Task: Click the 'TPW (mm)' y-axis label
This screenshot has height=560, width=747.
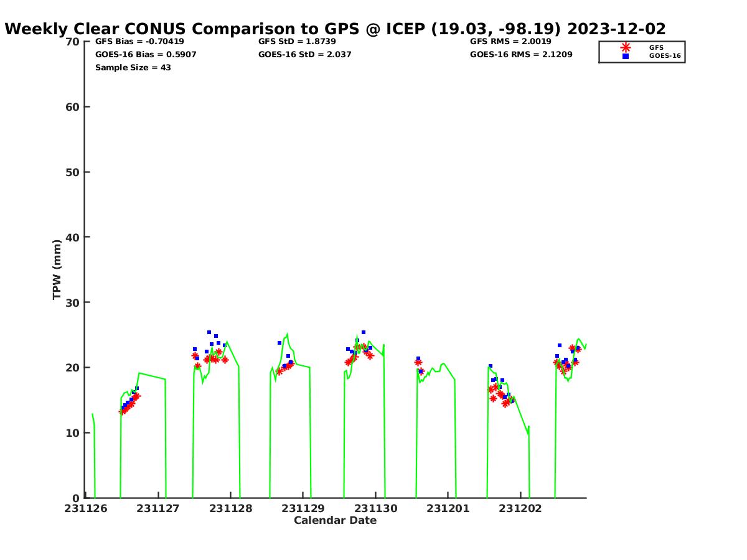Action: [x=57, y=269]
